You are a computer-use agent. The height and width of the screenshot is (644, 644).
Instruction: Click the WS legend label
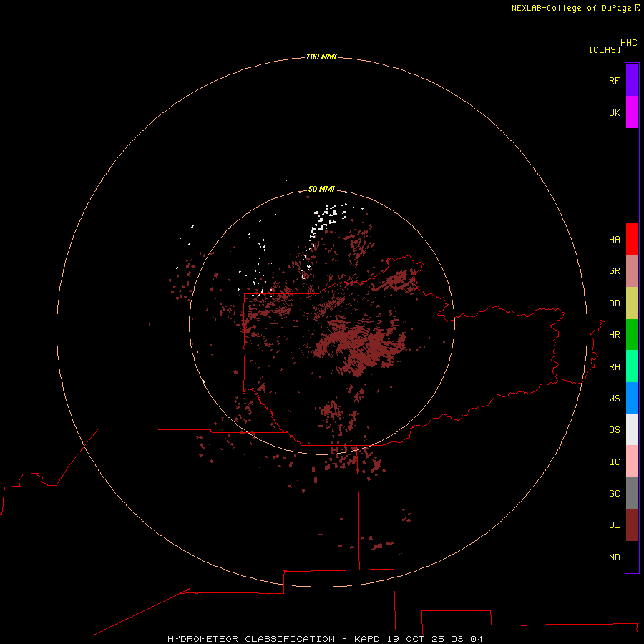tap(614, 398)
